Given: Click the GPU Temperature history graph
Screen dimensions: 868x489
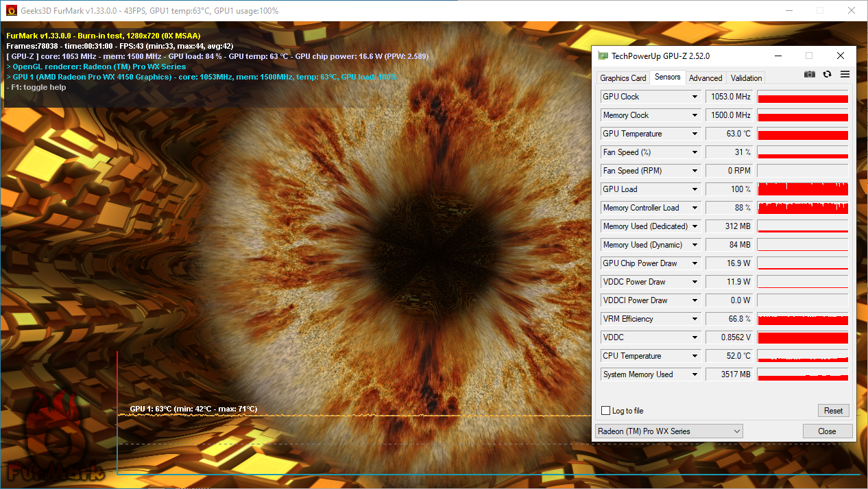Looking at the screenshot, I should pyautogui.click(x=803, y=134).
